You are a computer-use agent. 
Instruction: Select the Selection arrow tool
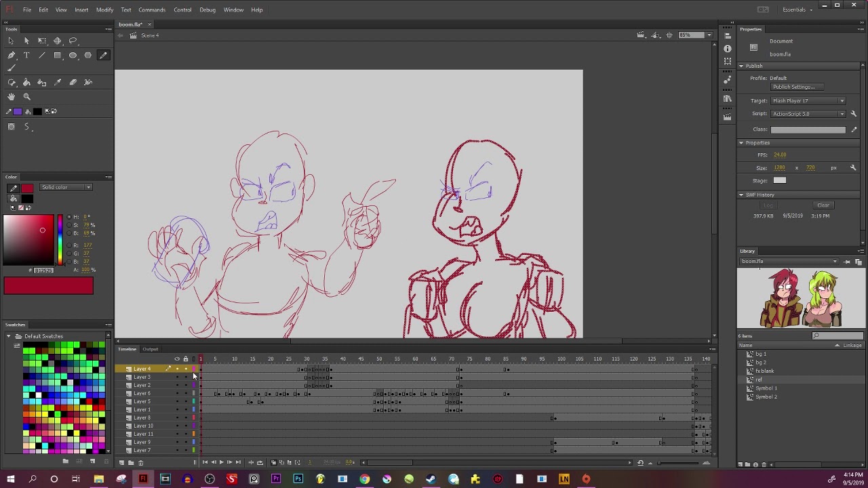[x=11, y=41]
